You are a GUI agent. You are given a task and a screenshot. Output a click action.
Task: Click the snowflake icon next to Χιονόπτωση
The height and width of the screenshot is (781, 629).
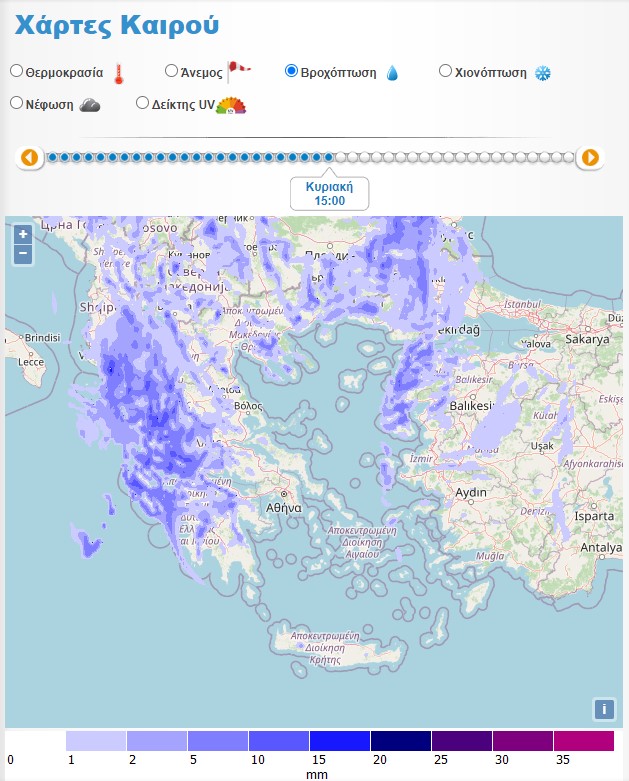pyautogui.click(x=543, y=73)
